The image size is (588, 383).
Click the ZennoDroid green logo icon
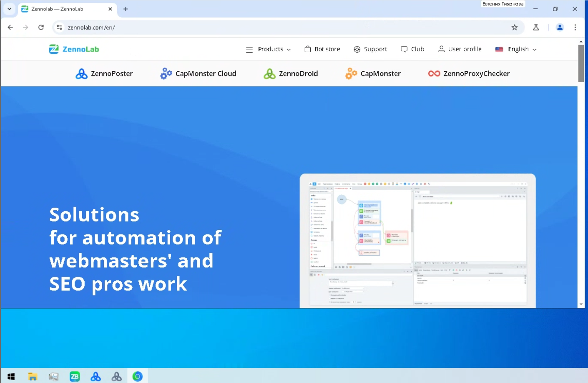269,73
